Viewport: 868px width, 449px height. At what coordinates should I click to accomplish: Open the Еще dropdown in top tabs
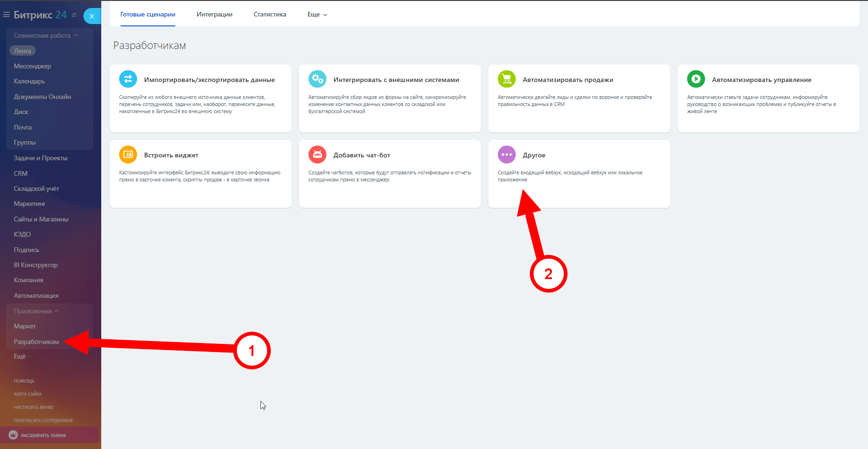coord(317,15)
